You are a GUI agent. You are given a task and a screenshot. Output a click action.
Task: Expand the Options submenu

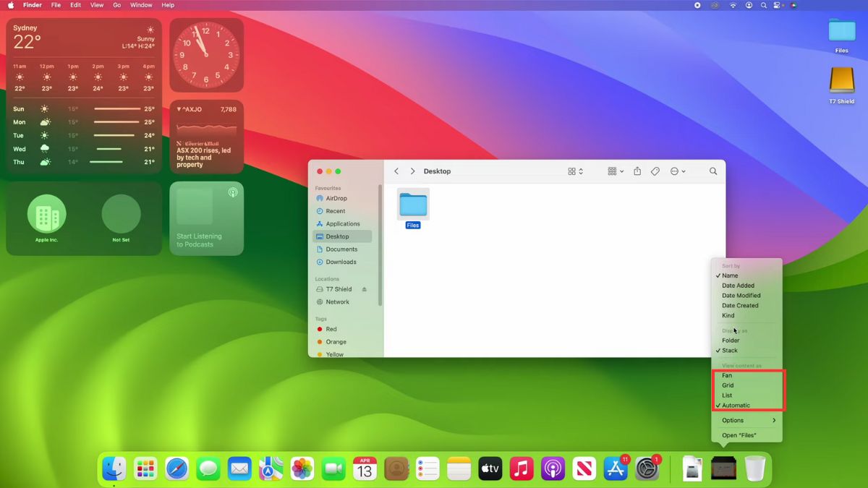coord(732,420)
